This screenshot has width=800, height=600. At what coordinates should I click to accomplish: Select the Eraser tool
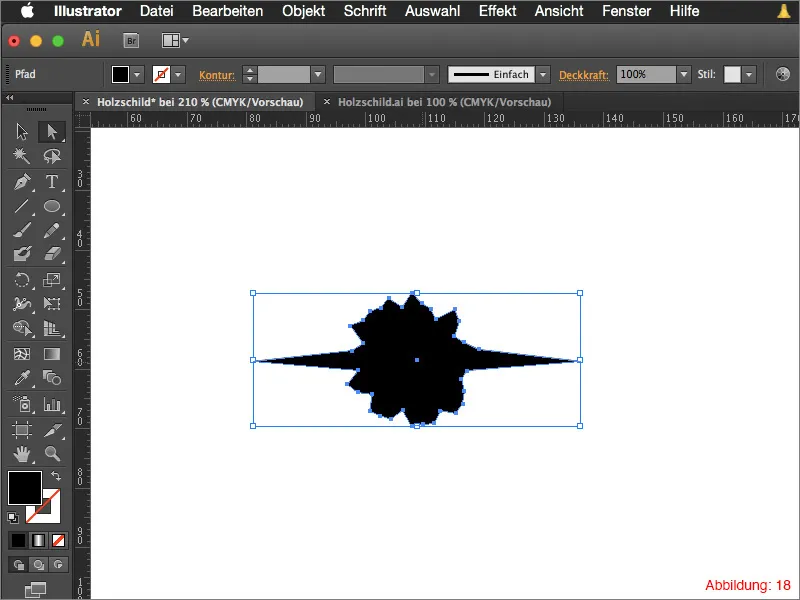click(52, 254)
